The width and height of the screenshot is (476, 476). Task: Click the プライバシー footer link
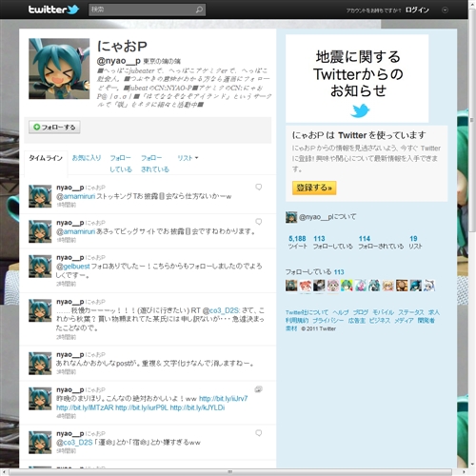(328, 321)
